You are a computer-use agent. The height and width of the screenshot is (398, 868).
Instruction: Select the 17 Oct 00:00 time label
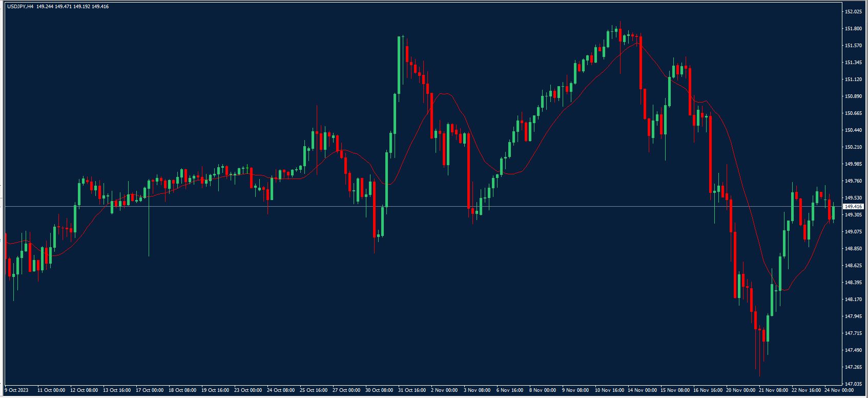pyautogui.click(x=150, y=390)
